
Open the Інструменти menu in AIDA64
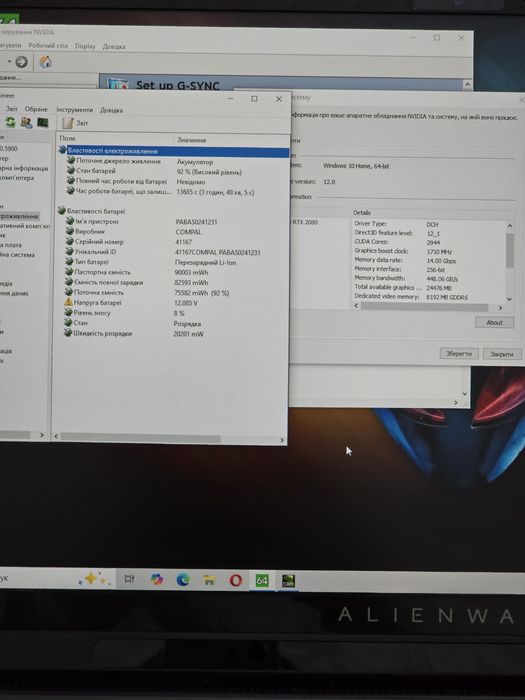(75, 109)
